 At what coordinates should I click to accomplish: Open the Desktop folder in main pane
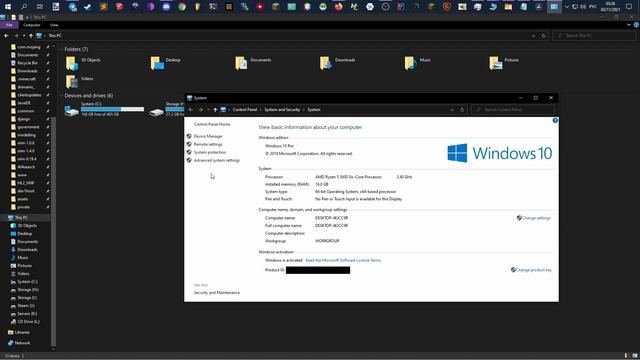pyautogui.click(x=166, y=63)
